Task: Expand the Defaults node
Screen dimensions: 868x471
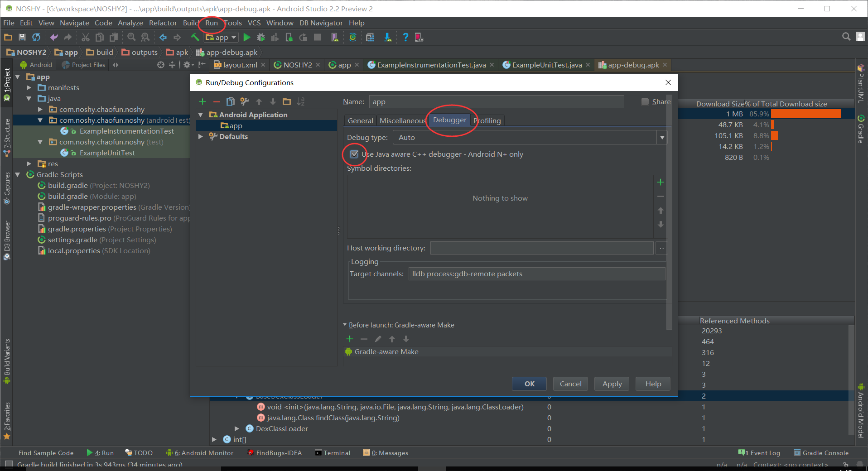Action: click(201, 136)
